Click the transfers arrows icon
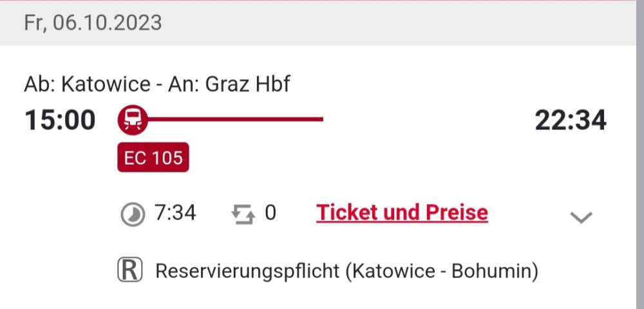The image size is (644, 309). pyautogui.click(x=243, y=214)
